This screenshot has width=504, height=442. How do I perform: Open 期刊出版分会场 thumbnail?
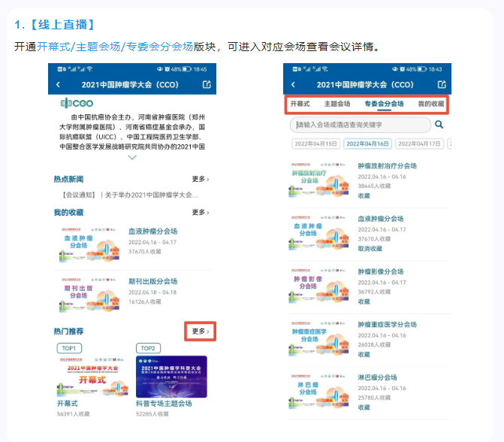tap(89, 295)
